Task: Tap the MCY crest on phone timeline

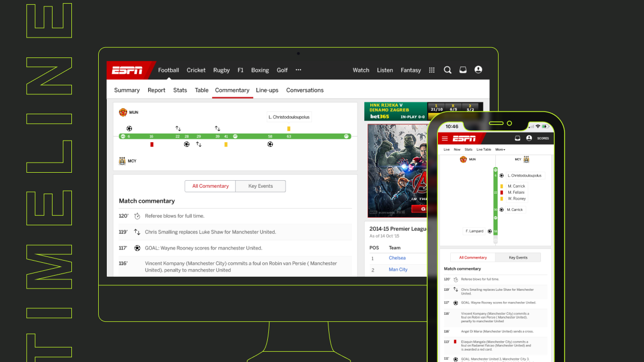Action: coord(526,159)
